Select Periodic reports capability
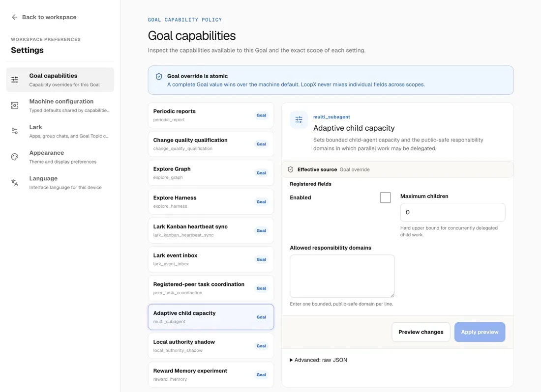 point(211,115)
